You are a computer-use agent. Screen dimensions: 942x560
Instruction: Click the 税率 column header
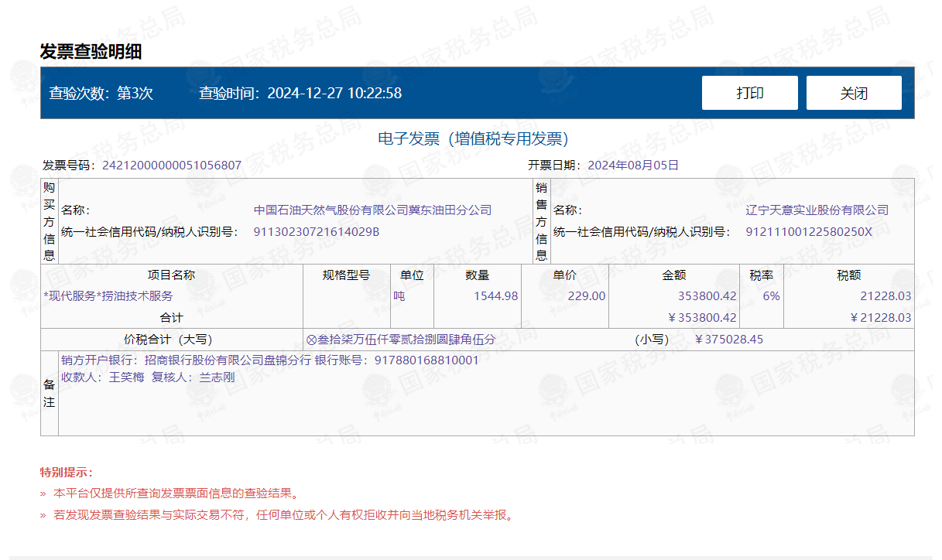[762, 275]
